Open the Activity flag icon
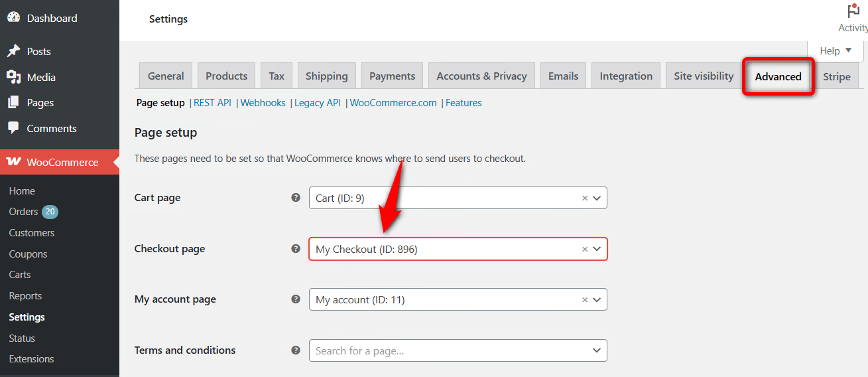Viewport: 868px width, 377px height. [853, 11]
